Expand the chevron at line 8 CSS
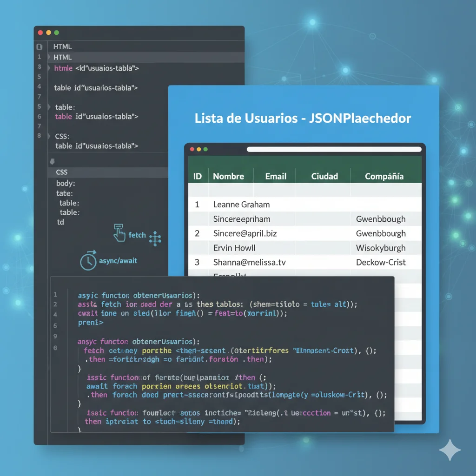Viewport: 476px width, 476px height. (50, 136)
